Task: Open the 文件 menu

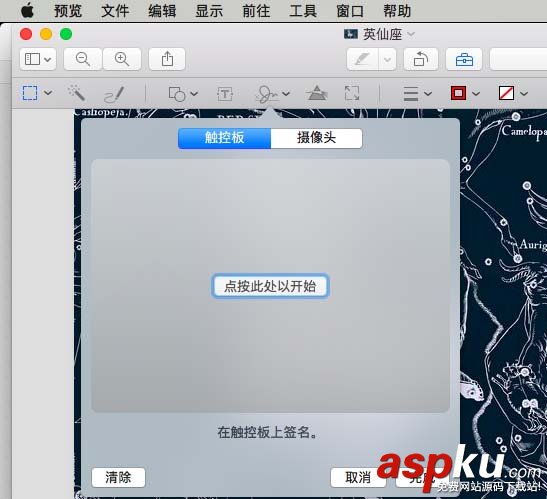Action: tap(115, 11)
